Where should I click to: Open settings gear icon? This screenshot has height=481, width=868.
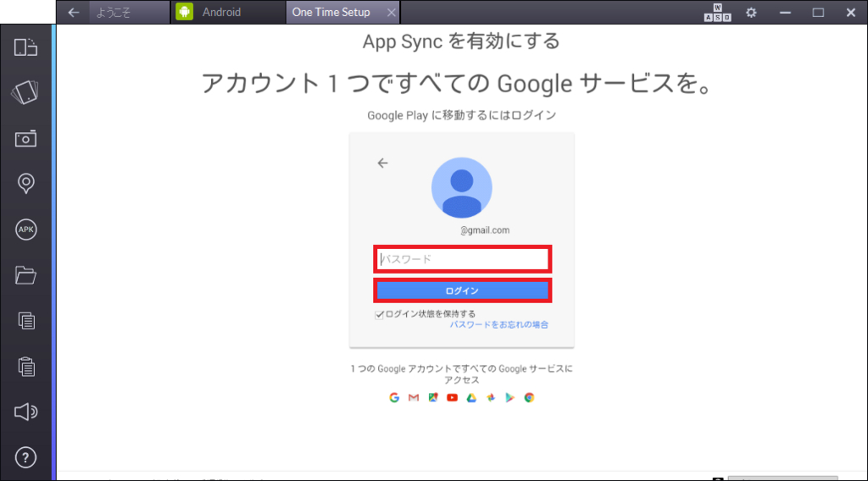click(751, 12)
